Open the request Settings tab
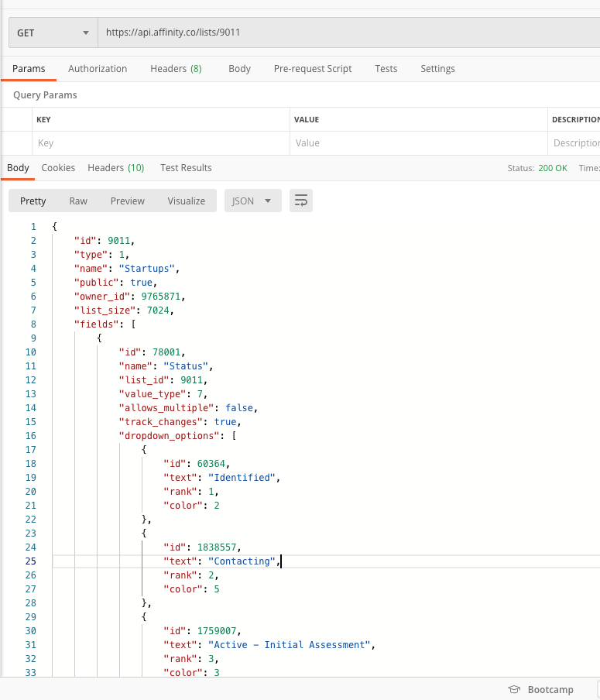This screenshot has width=600, height=700. pyautogui.click(x=437, y=69)
